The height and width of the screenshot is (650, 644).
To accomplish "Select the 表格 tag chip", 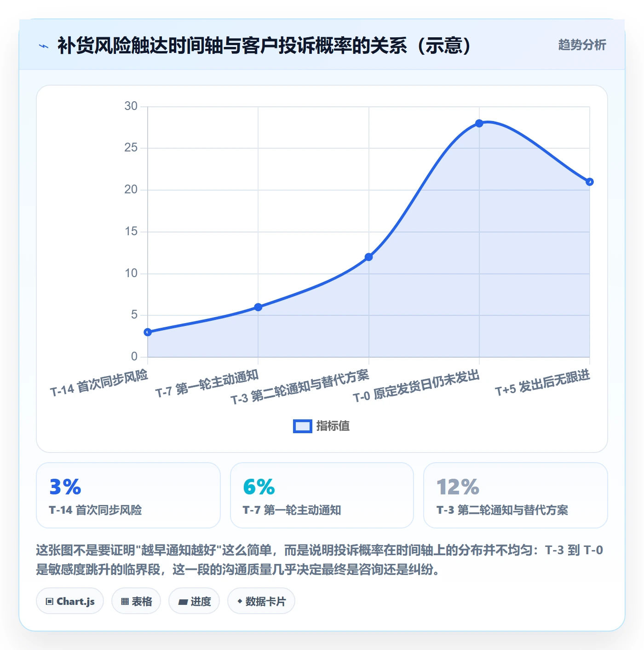I will pyautogui.click(x=136, y=601).
